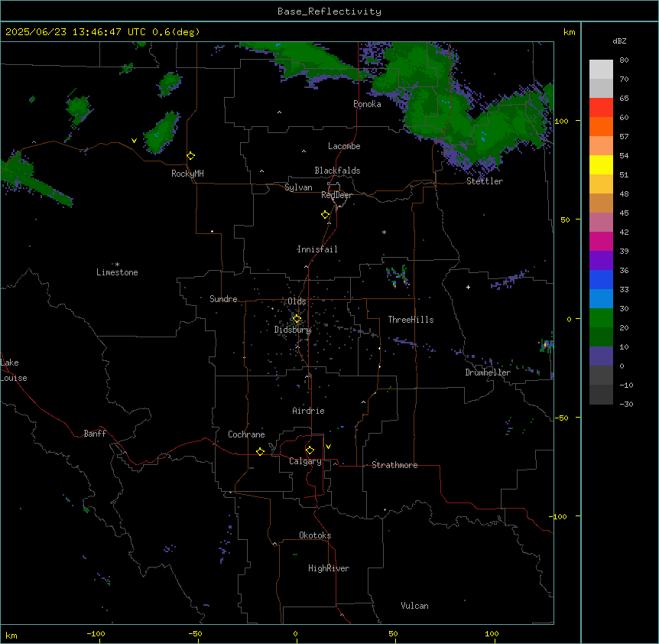
Task: Click the yellow diamond marker above Calgary label
Action: (310, 450)
